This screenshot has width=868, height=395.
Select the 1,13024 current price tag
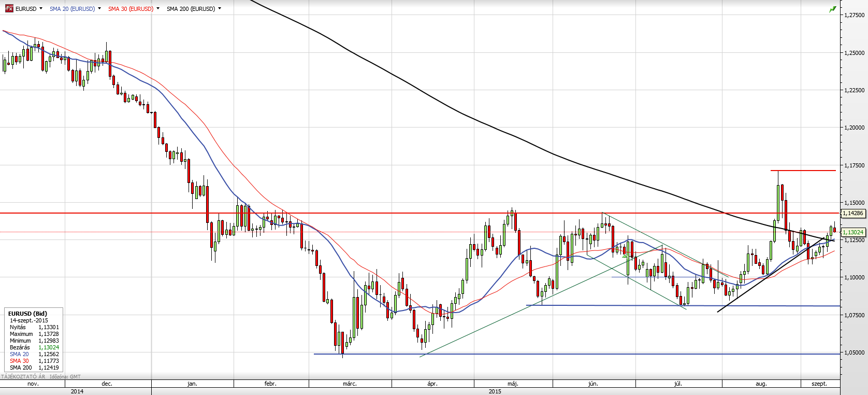[x=853, y=232]
